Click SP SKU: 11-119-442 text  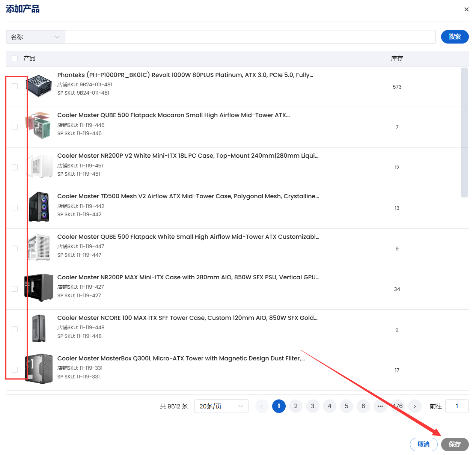(80, 214)
